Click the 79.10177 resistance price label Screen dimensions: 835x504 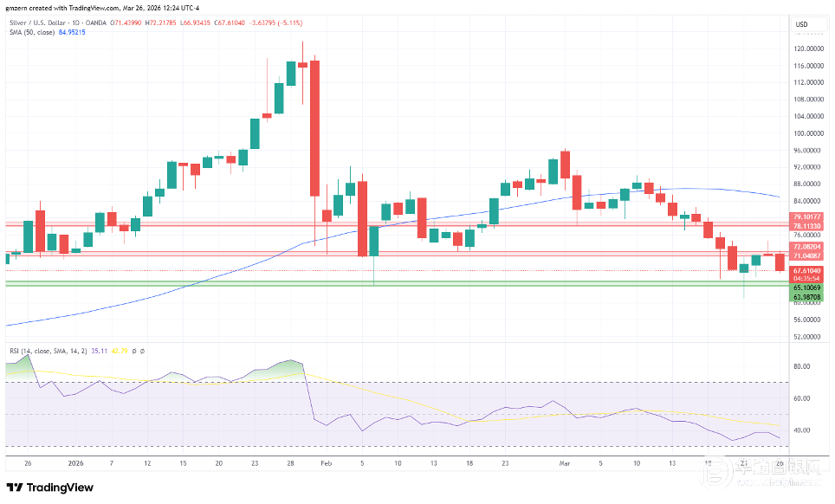pos(806,216)
